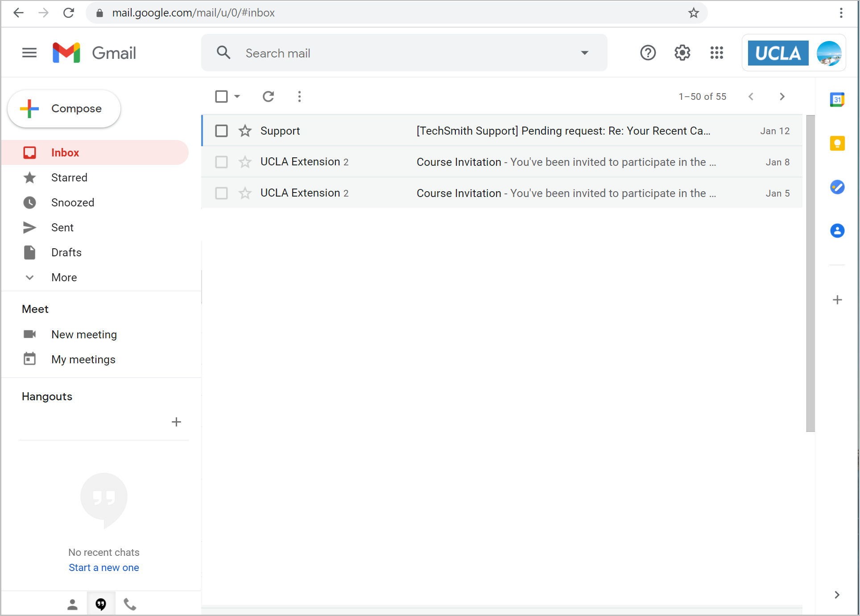This screenshot has height=616, width=860.
Task: Show search options dropdown arrow
Action: (584, 53)
